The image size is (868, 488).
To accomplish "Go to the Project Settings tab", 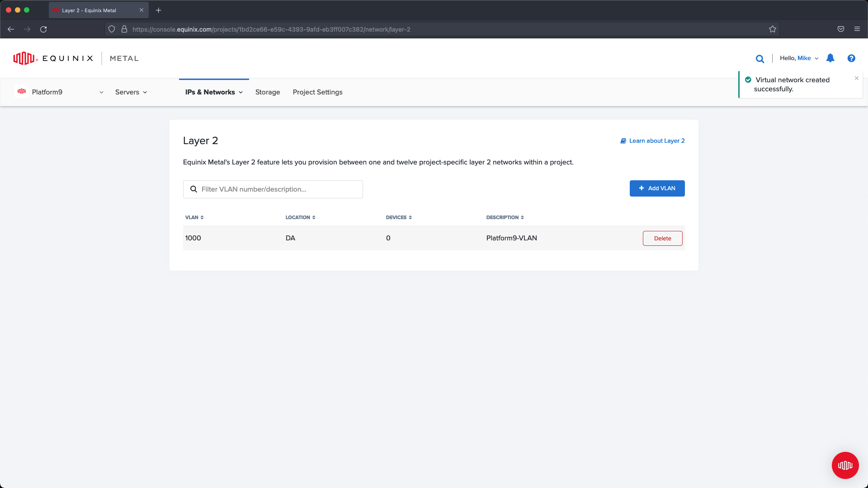I will (x=317, y=92).
